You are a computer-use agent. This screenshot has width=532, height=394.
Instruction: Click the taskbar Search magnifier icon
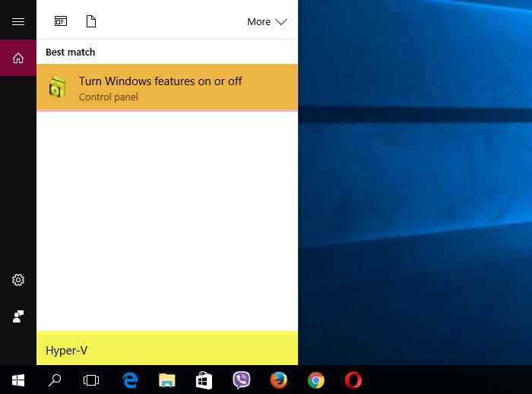click(x=54, y=380)
